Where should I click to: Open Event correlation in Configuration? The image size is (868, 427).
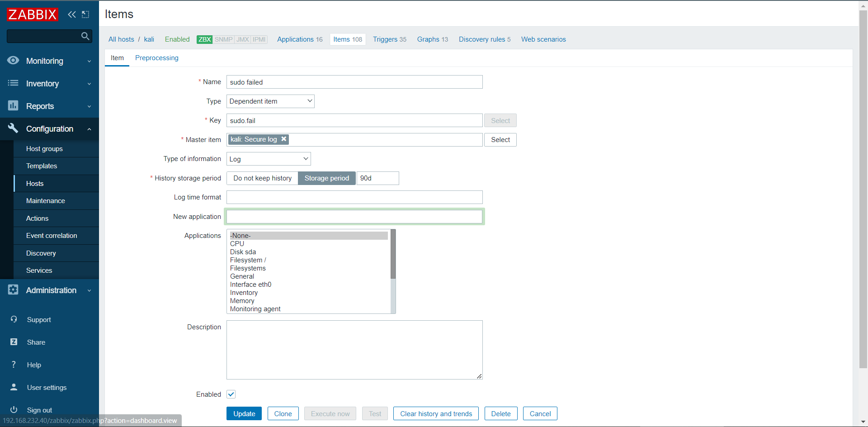pyautogui.click(x=56, y=236)
